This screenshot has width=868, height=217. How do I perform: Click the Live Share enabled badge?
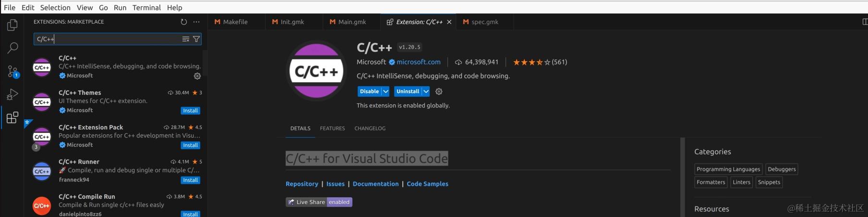click(319, 202)
